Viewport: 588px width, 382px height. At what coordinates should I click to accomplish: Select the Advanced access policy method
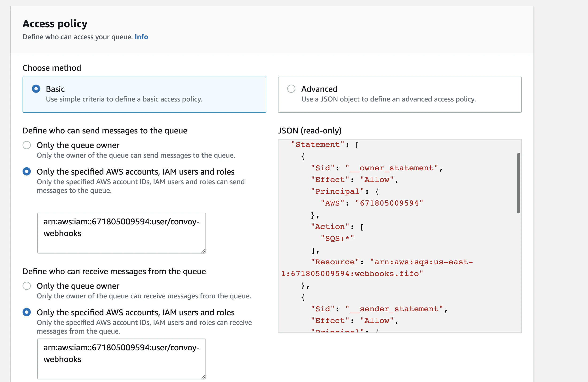coord(291,89)
